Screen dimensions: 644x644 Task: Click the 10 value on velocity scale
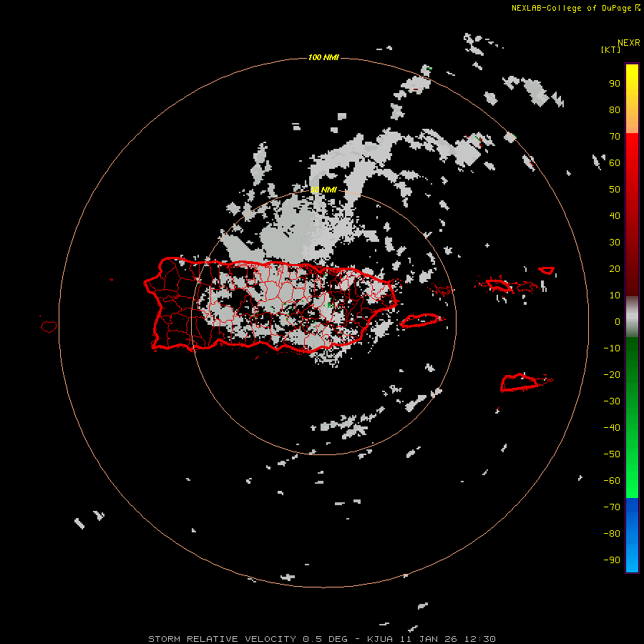click(x=615, y=296)
